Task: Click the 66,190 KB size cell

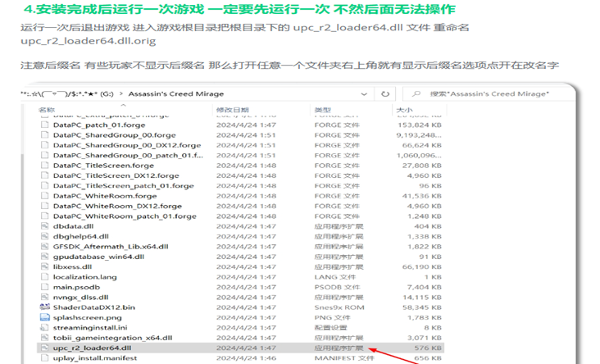Action: (422, 266)
